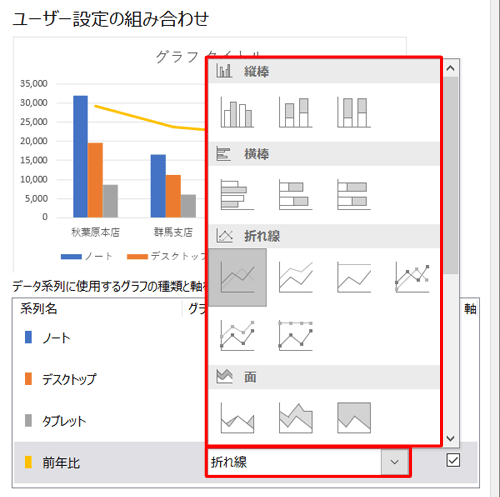
Task: Click the 面 category header
Action: tap(324, 377)
